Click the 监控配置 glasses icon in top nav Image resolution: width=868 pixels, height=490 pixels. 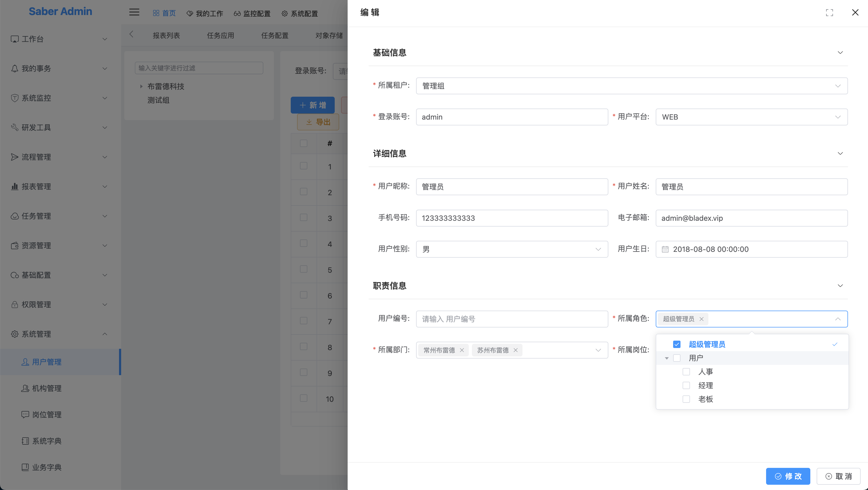pos(237,13)
